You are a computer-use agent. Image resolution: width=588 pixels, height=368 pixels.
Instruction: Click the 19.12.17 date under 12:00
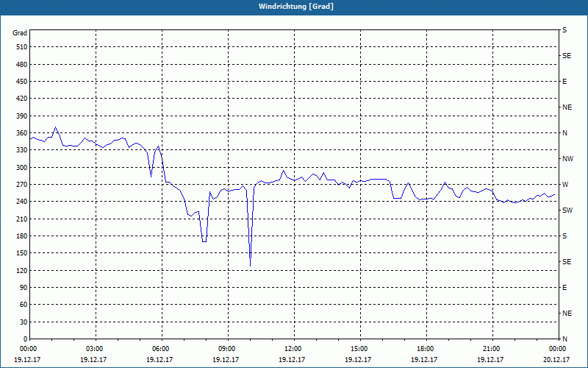point(292,359)
